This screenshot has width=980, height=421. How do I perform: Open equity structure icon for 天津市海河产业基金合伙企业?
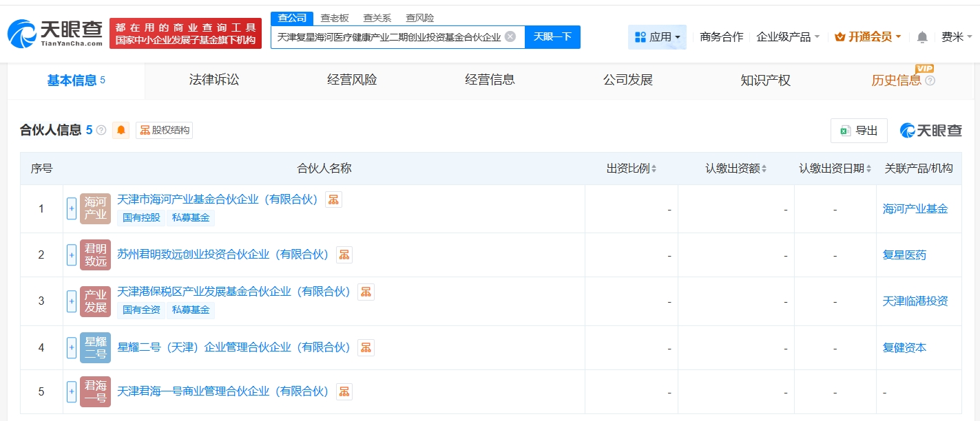pos(333,199)
